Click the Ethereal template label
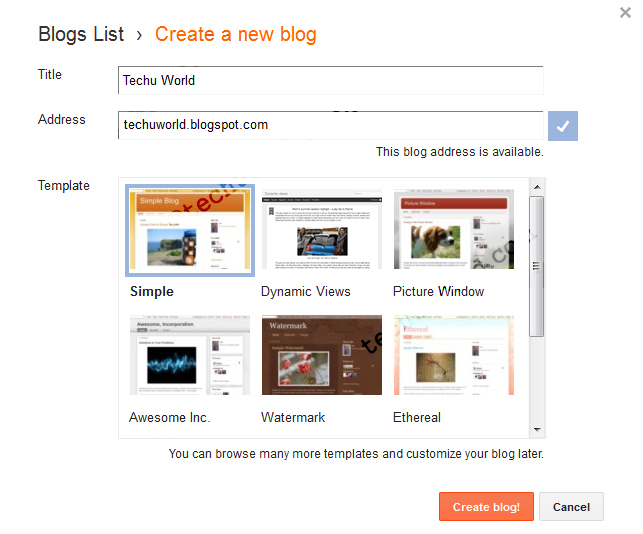The image size is (643, 534). click(x=417, y=417)
